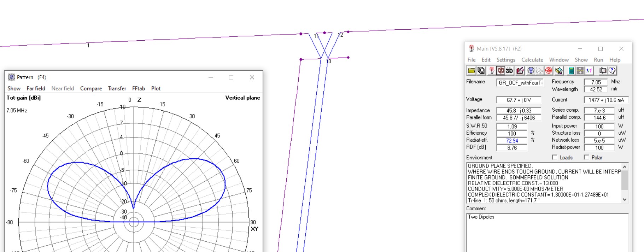Open the Calculate menu in Main window
This screenshot has height=252, width=644.
click(532, 60)
